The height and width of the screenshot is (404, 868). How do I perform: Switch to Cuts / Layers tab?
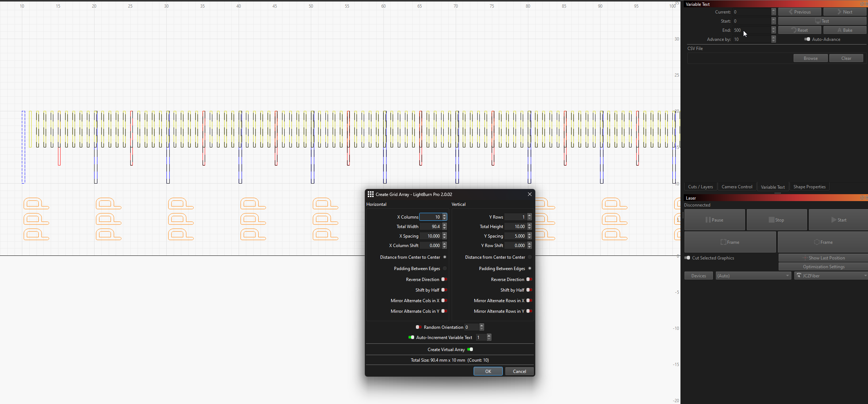pyautogui.click(x=700, y=186)
